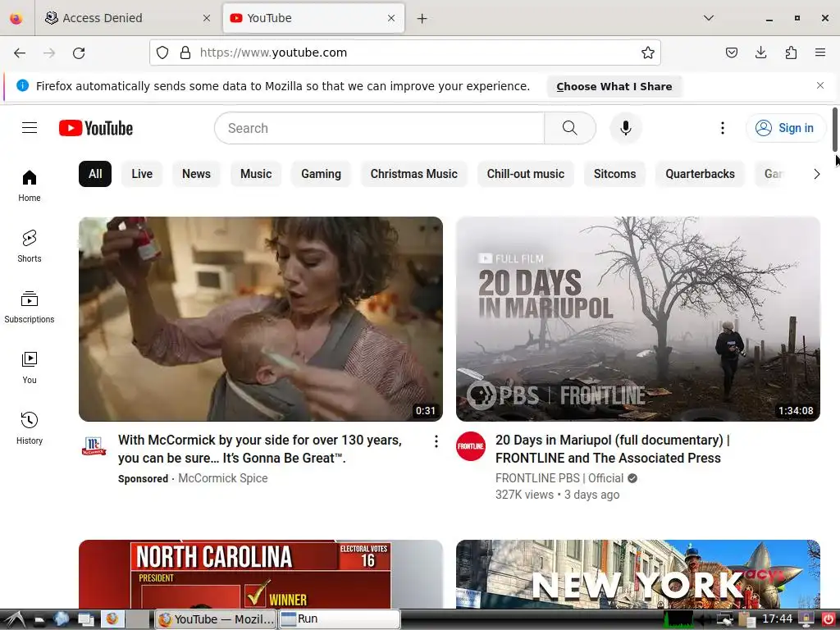
Task: Play the McCormick ad thumbnail
Action: 261,319
